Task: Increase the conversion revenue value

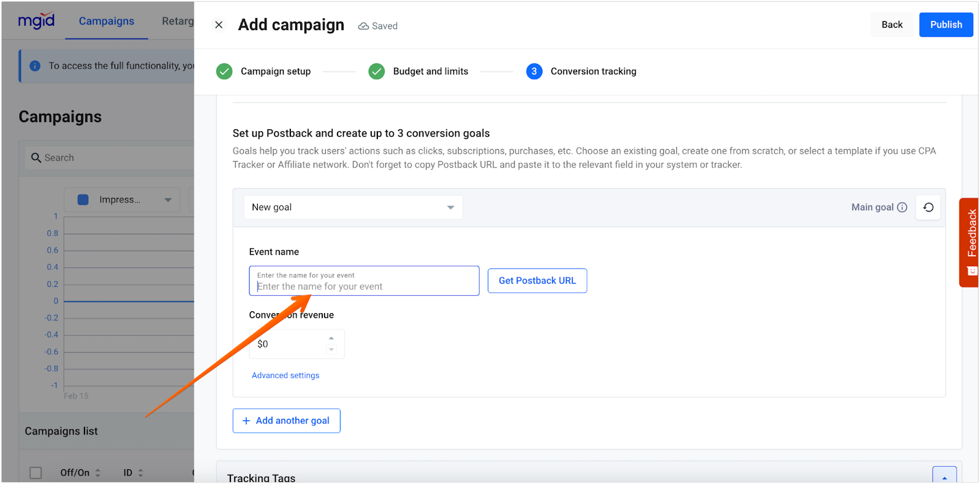Action: coord(331,338)
